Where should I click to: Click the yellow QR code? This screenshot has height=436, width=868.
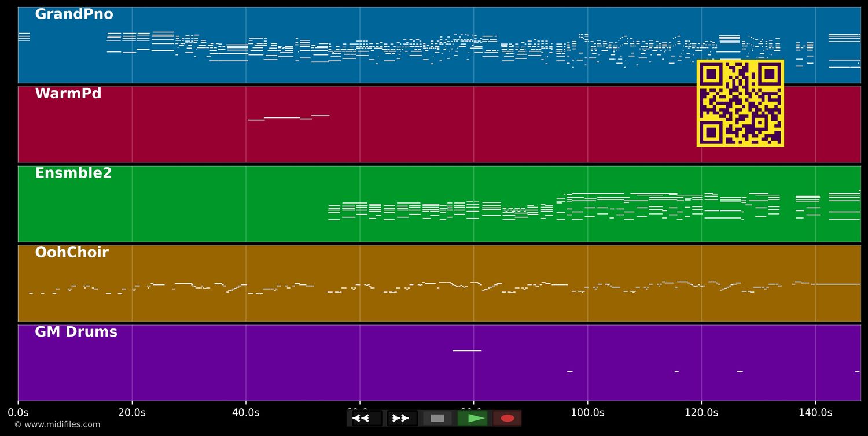[x=740, y=103]
